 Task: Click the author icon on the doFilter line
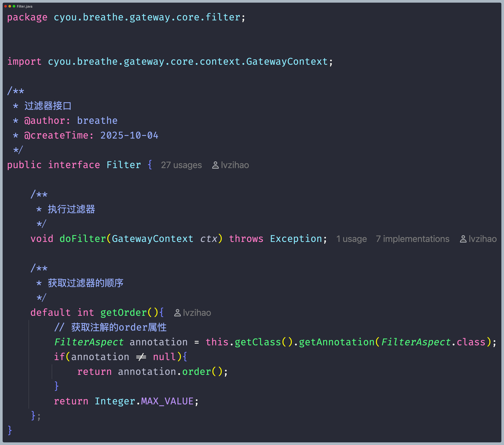point(463,239)
